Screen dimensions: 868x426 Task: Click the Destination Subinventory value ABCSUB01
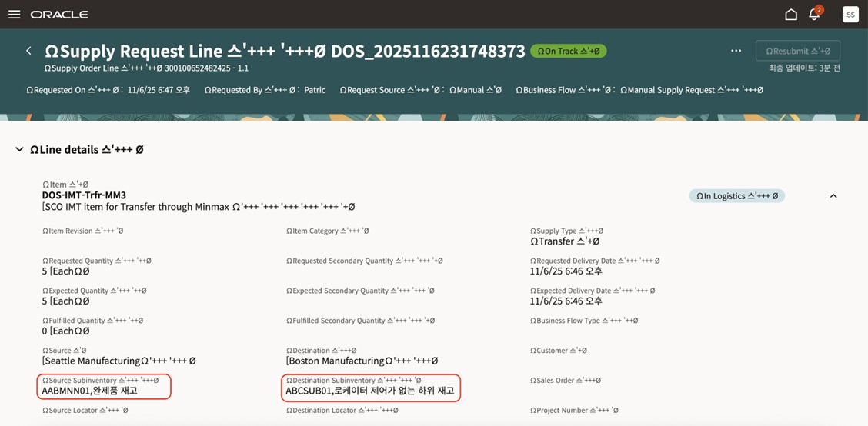(x=370, y=391)
